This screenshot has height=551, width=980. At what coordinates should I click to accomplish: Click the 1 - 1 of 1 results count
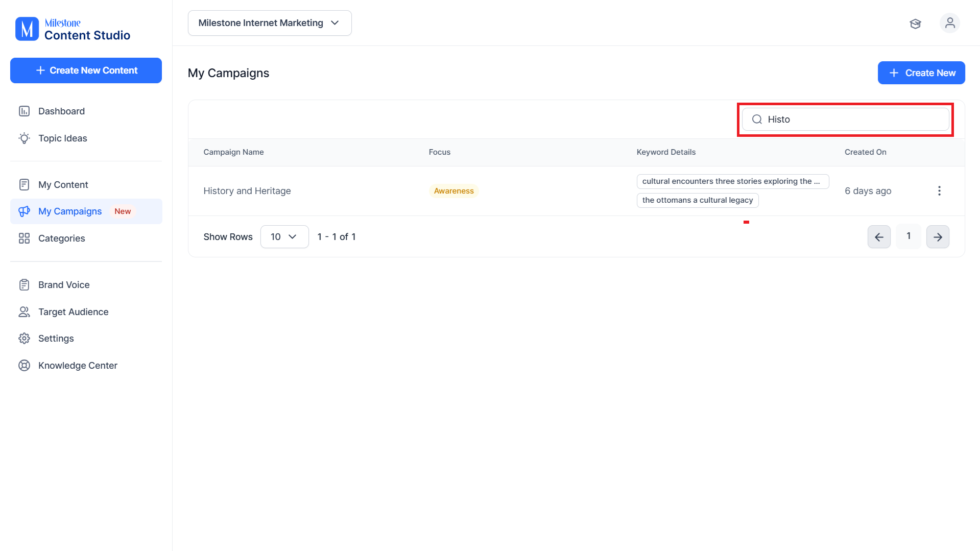pyautogui.click(x=337, y=237)
